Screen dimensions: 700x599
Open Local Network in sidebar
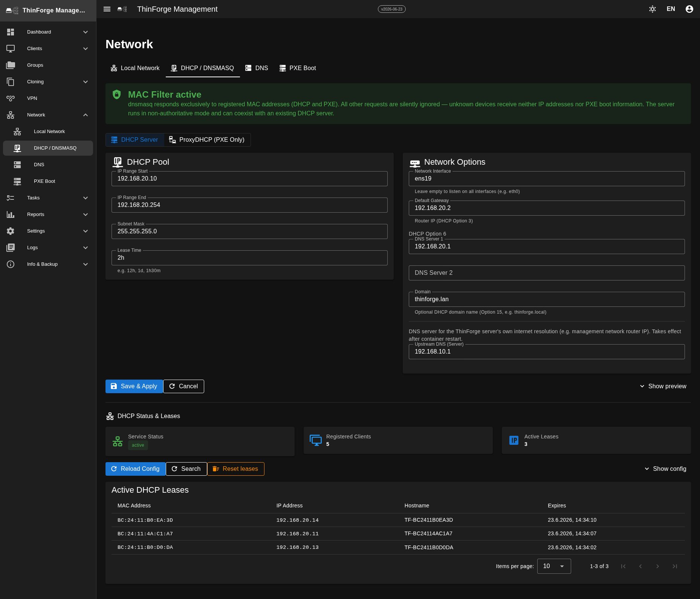tap(48, 132)
